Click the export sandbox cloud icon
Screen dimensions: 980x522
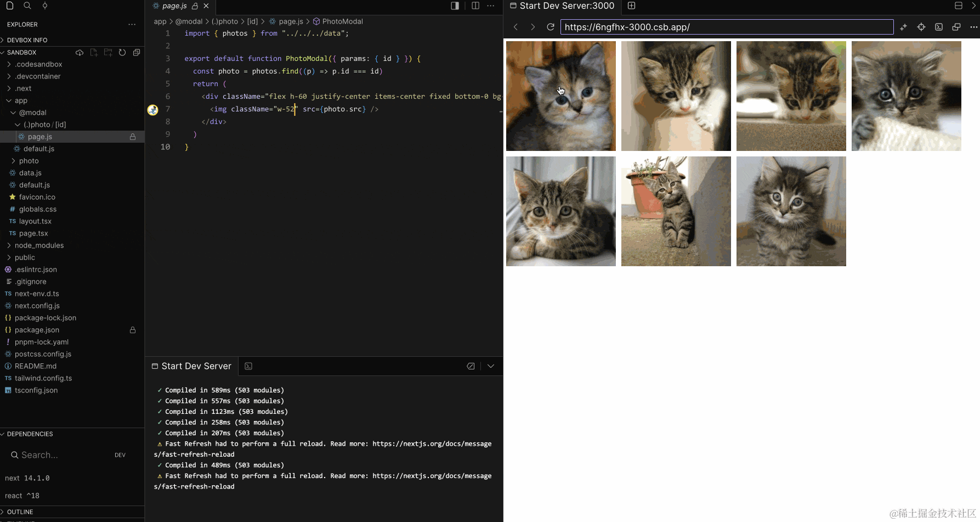click(80, 52)
